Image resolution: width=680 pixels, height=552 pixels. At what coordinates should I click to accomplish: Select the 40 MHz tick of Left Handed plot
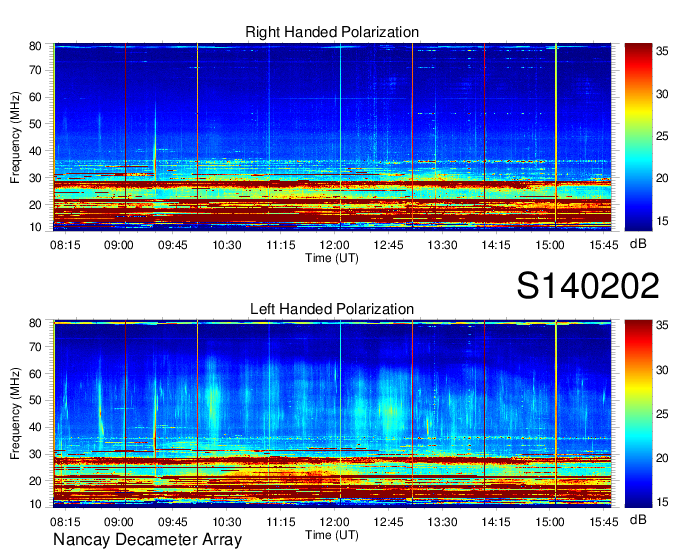tap(35, 428)
